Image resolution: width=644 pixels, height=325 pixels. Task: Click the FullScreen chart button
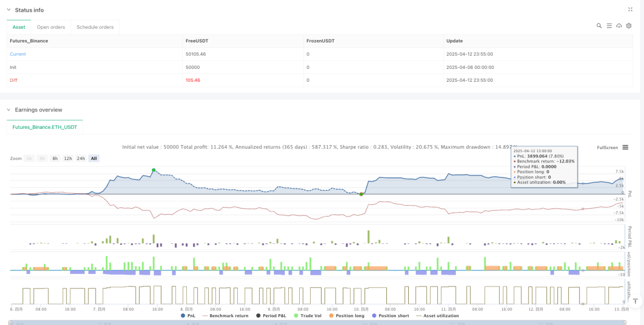click(607, 148)
